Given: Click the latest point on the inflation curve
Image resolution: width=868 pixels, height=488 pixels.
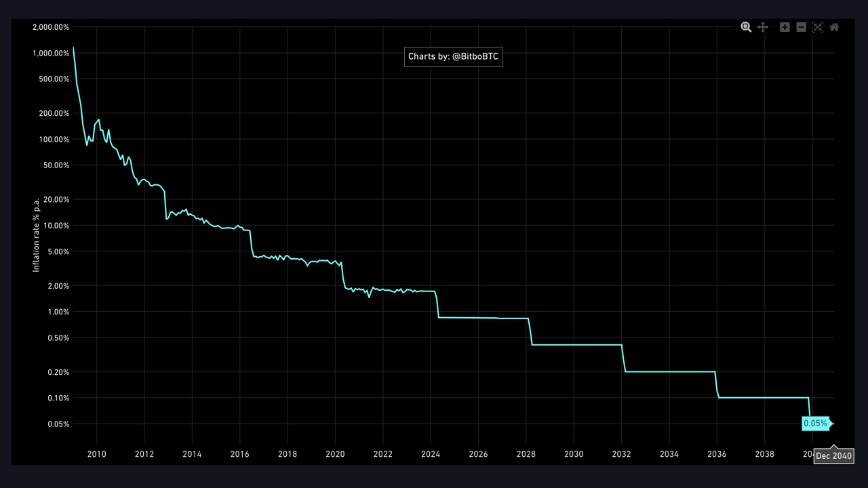Looking at the screenshot, I should pyautogui.click(x=833, y=423).
